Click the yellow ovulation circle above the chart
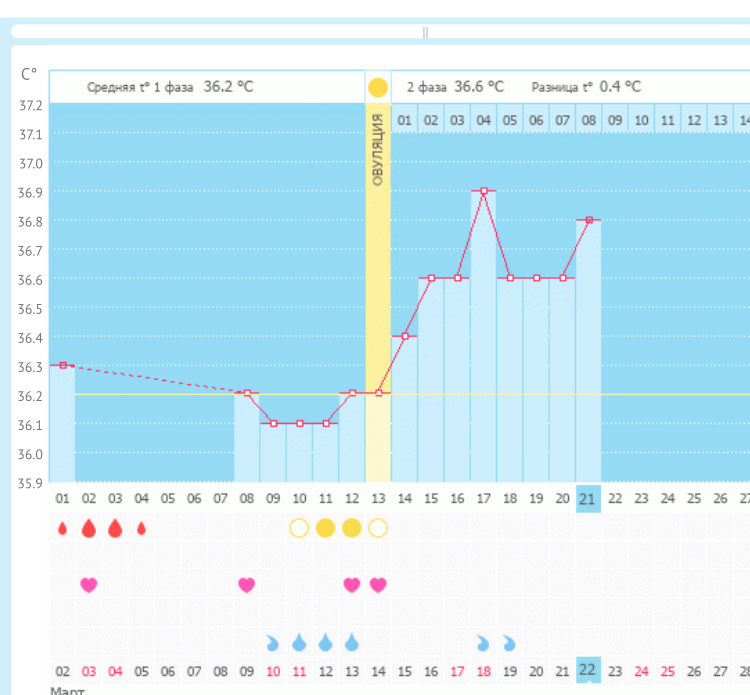Viewport: 750px width, 695px height. click(378, 87)
